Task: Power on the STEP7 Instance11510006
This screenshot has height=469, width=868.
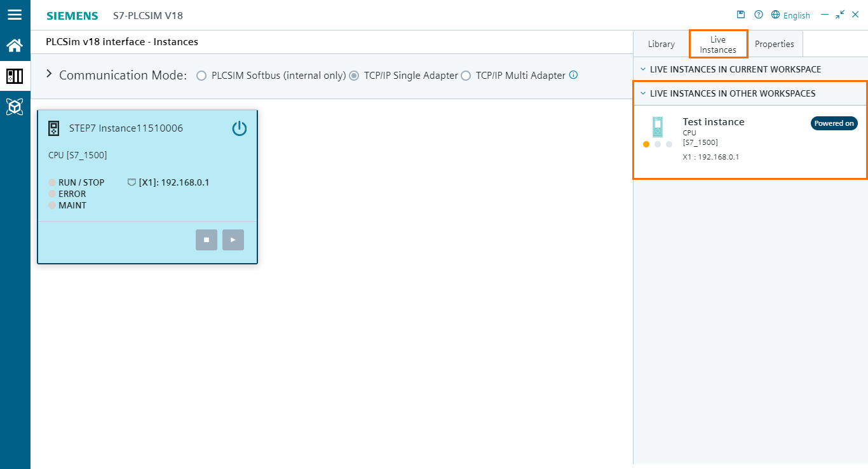Action: click(x=240, y=128)
